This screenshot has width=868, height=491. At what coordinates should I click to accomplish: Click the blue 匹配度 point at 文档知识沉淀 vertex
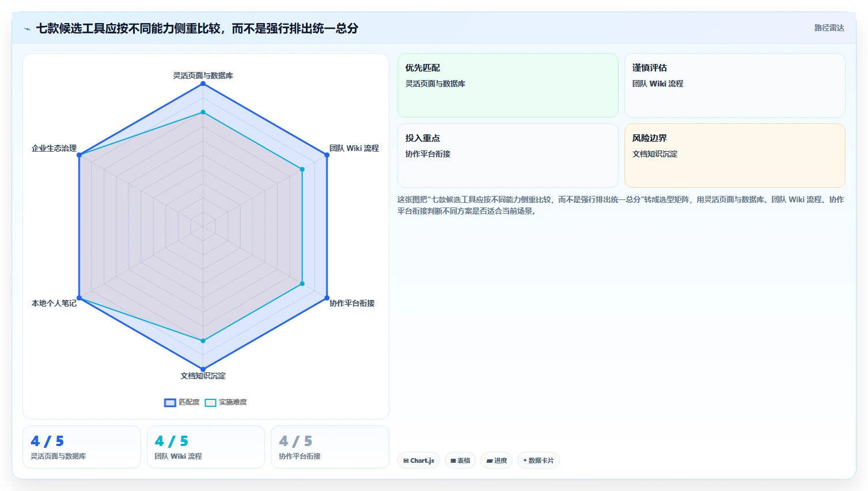[x=203, y=369]
